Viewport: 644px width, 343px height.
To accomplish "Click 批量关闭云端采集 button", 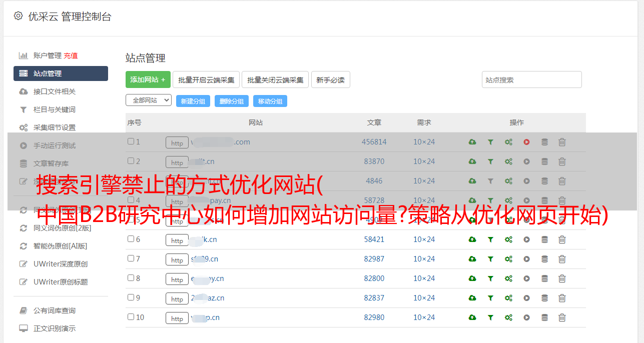I will pos(275,79).
